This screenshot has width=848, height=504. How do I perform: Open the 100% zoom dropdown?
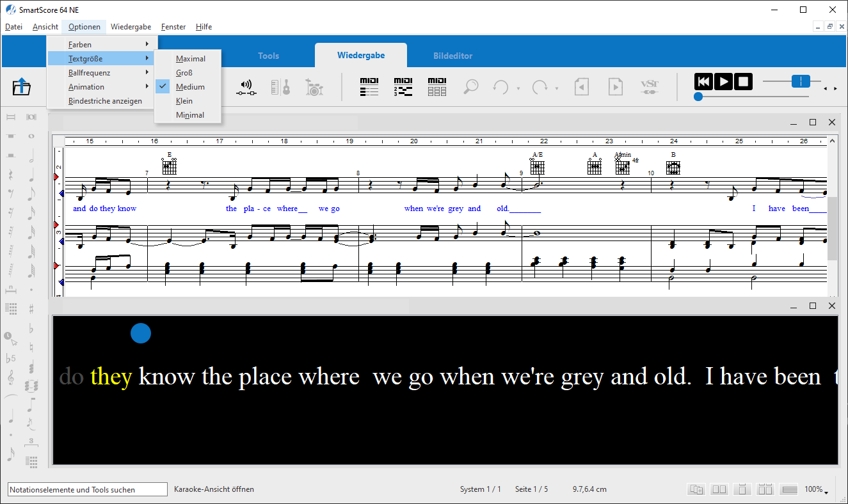click(816, 489)
